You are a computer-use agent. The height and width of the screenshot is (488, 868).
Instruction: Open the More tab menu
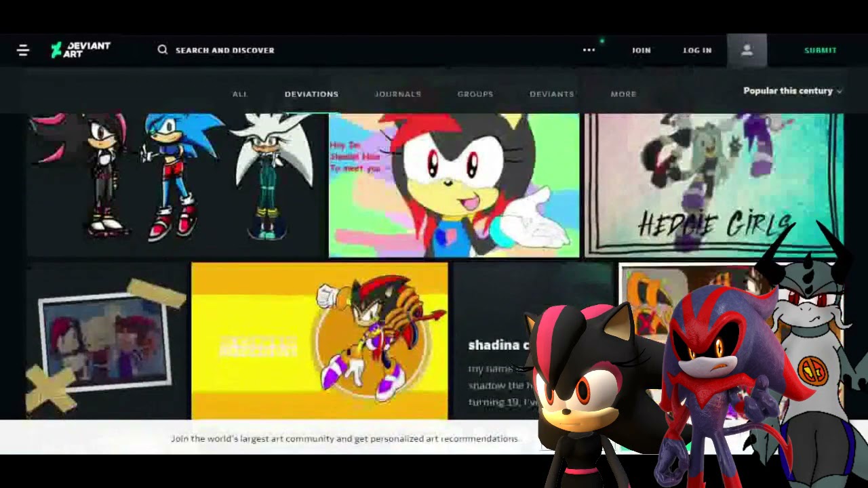(x=623, y=94)
